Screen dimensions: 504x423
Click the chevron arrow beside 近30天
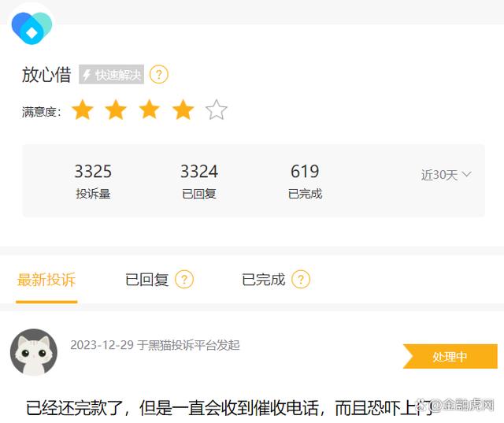(x=467, y=174)
